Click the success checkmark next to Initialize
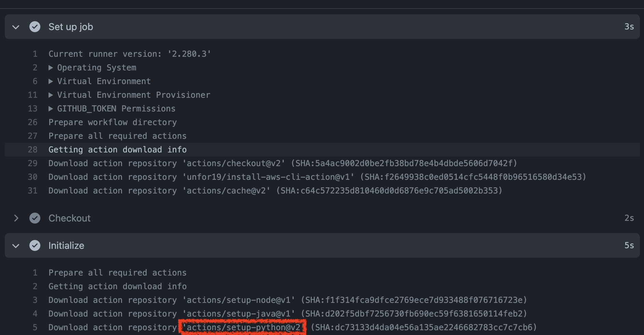This screenshot has height=335, width=644. [35, 245]
